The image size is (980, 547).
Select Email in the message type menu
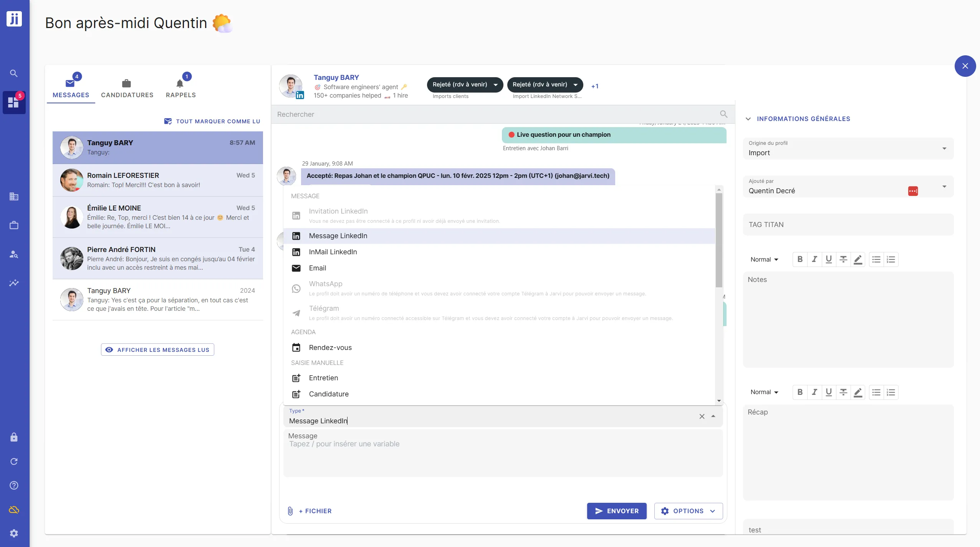pyautogui.click(x=317, y=268)
